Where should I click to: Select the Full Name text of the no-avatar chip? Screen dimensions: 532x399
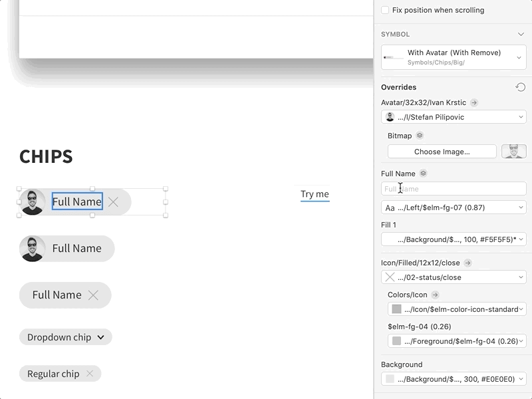[57, 295]
